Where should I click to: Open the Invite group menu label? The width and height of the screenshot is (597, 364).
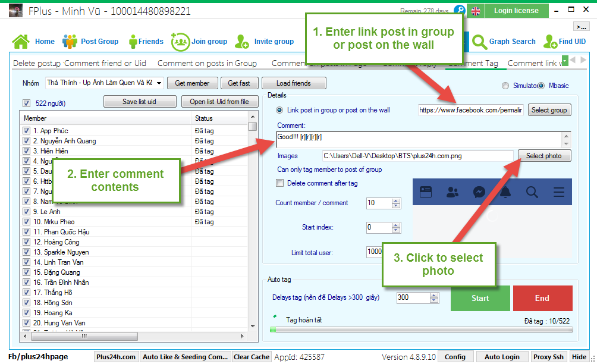pos(274,42)
